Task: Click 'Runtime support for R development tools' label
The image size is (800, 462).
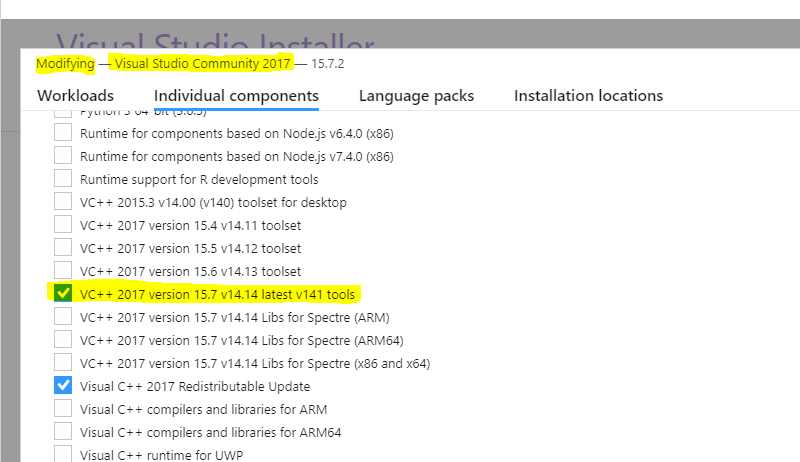Action: coord(199,179)
